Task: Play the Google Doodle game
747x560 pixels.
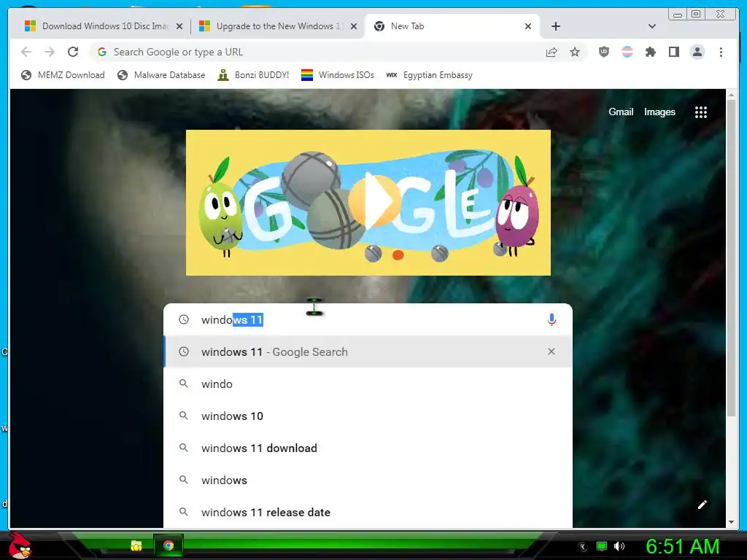Action: pyautogui.click(x=373, y=201)
